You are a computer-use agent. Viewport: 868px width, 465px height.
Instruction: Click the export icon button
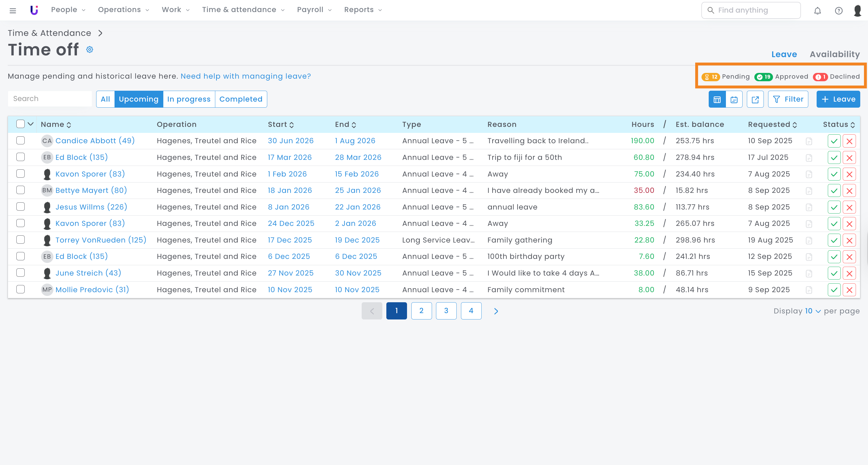point(755,99)
